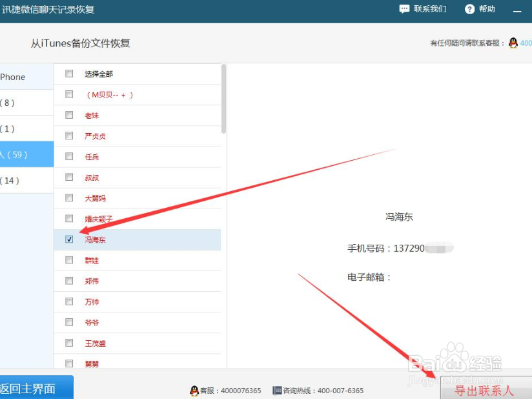Image resolution: width=532 pixels, height=399 pixels.
Task: Click the phone icon next to 咨询热线
Action: pyautogui.click(x=277, y=391)
